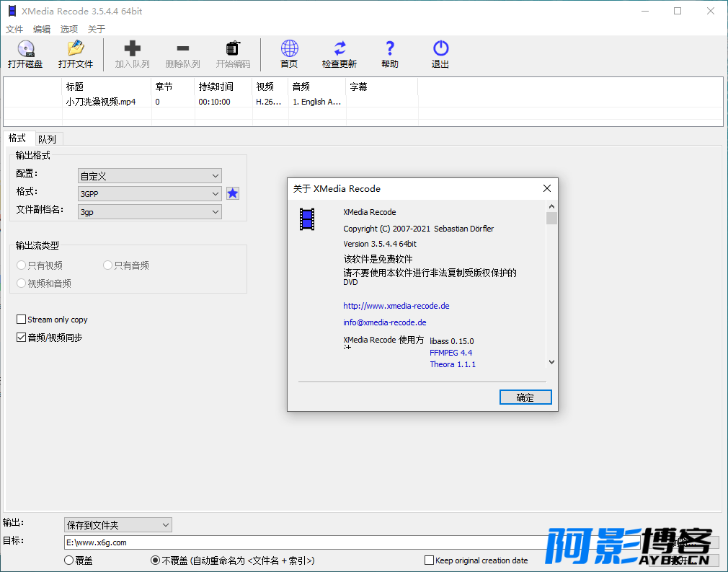The image size is (728, 572).
Task: Open the About (关于) menu
Action: [97, 30]
